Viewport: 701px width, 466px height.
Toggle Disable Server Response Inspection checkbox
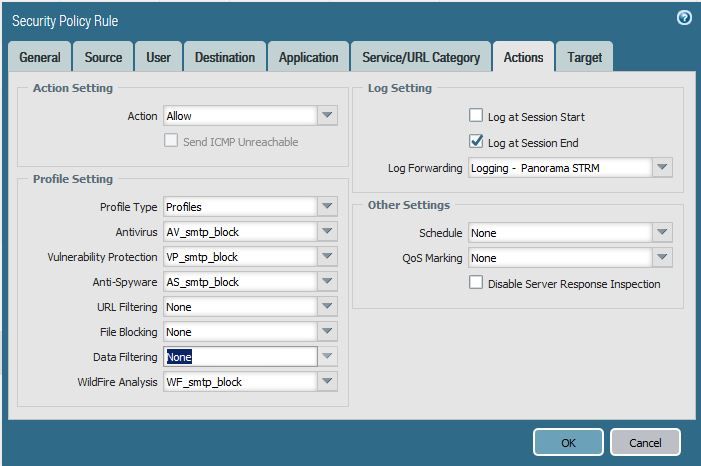[477, 283]
